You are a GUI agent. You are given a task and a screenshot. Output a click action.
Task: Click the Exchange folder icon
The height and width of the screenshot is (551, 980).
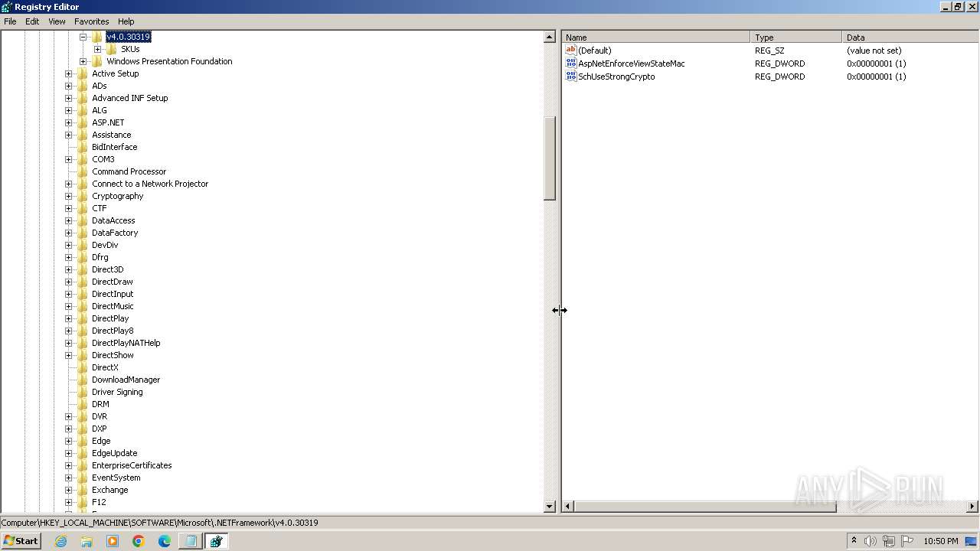click(83, 490)
